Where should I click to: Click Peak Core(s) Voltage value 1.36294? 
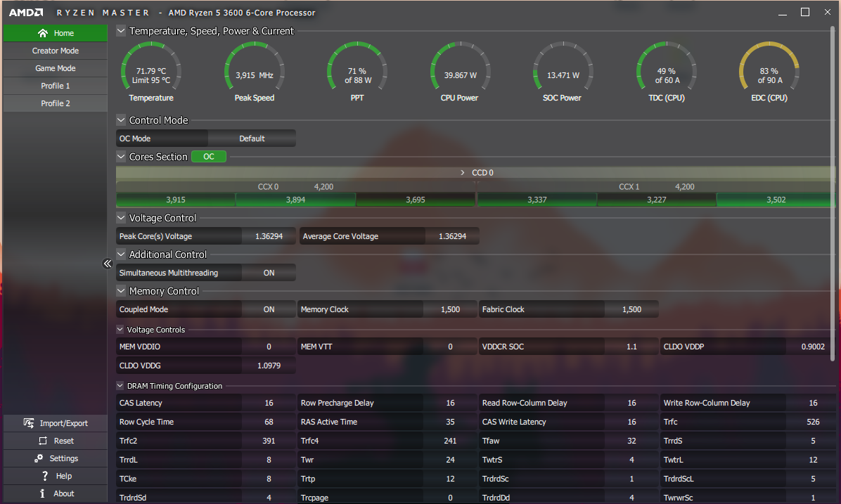click(x=269, y=236)
